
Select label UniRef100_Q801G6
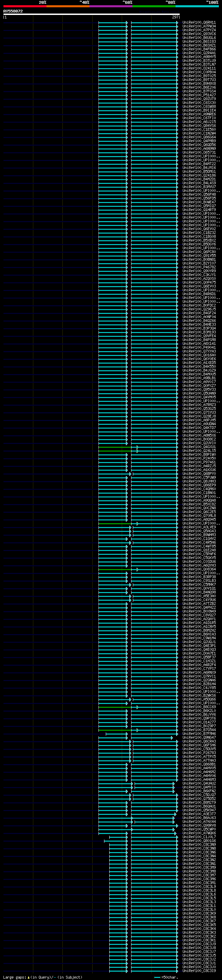(x=199, y=840)
